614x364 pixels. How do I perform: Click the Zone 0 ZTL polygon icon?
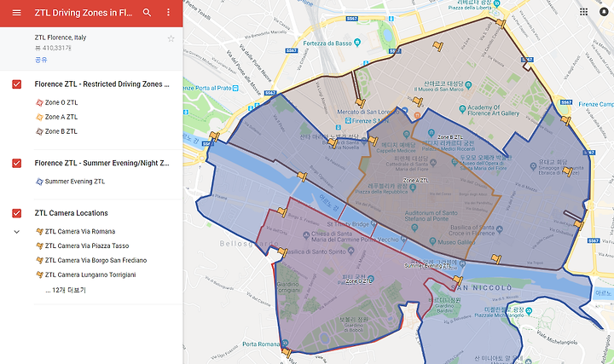coord(39,102)
